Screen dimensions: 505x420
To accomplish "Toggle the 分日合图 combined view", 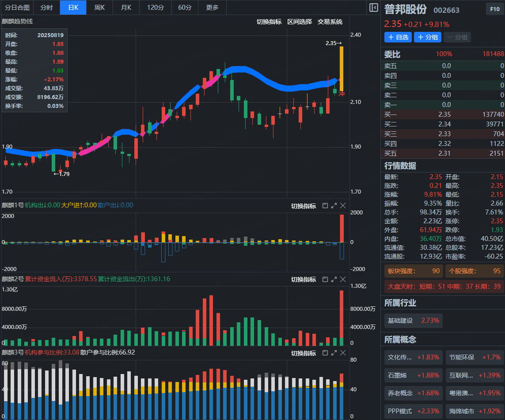I will tap(17, 8).
